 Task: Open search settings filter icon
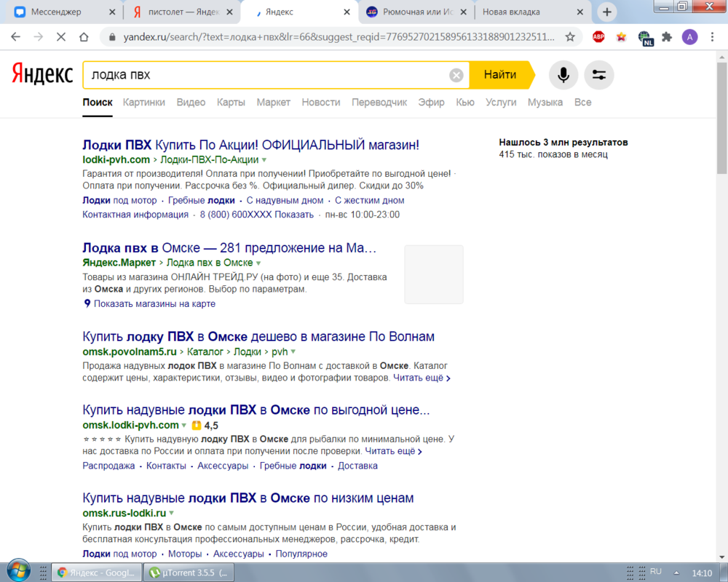click(599, 75)
